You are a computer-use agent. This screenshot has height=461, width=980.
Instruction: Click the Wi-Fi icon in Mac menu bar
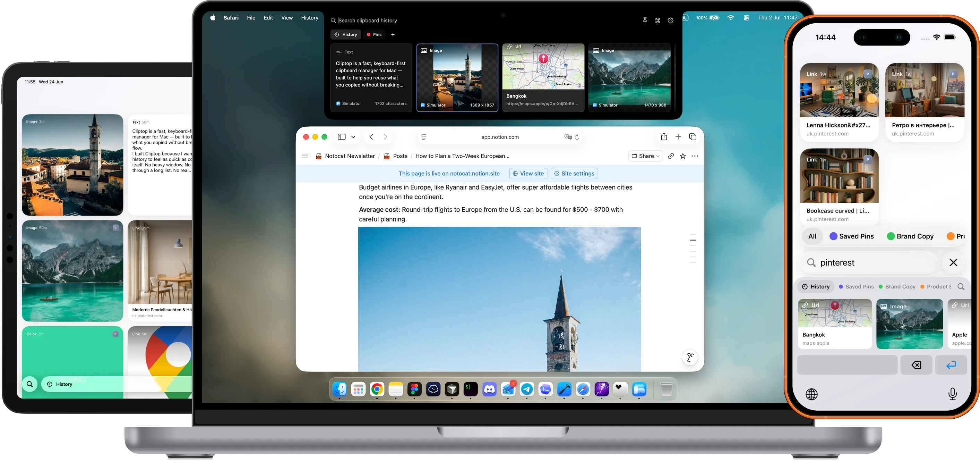coord(730,18)
